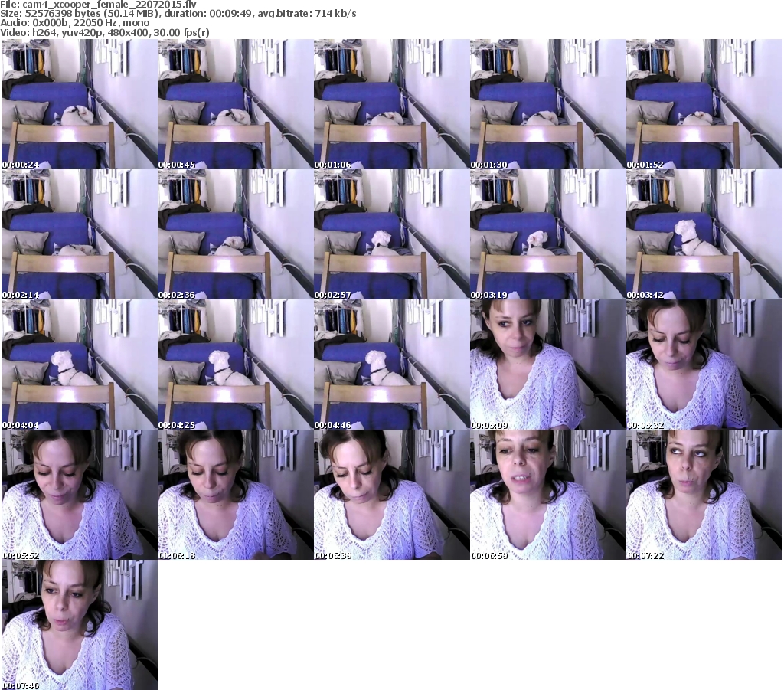
Task: Select the thumbnail at 00:00:24
Action: click(x=80, y=104)
